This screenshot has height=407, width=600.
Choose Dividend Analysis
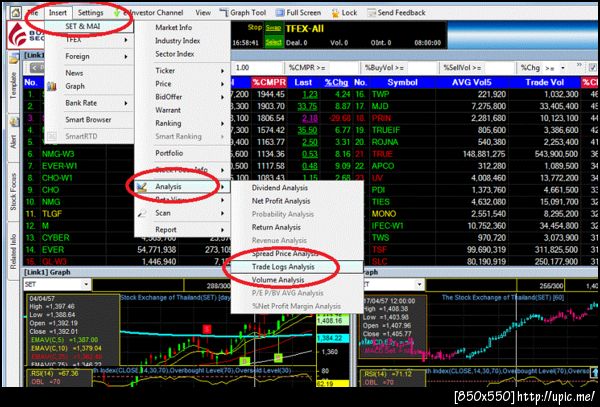280,188
